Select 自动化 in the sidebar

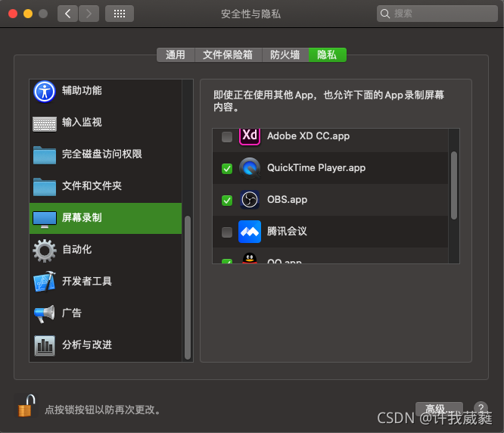pos(105,250)
